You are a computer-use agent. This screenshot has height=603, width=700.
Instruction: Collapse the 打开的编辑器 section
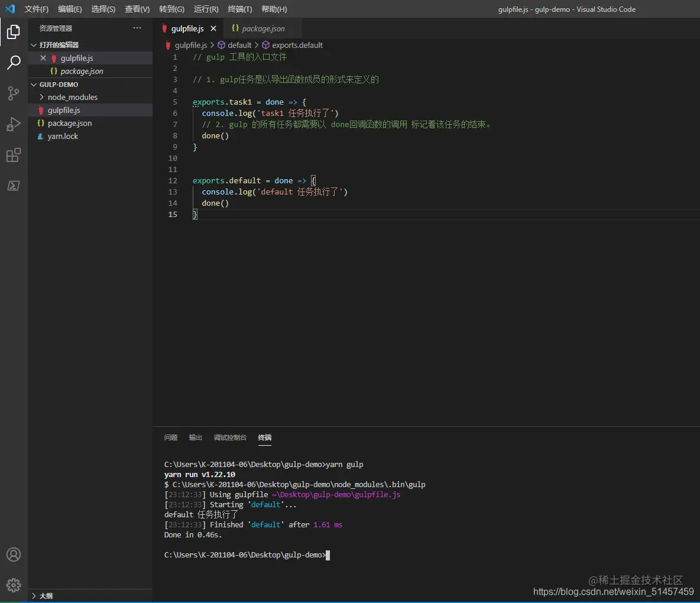coord(34,44)
